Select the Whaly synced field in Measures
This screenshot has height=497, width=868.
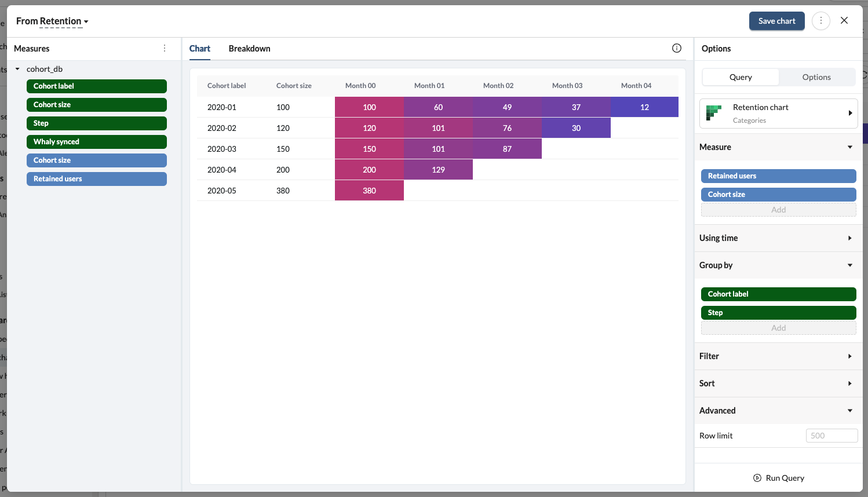click(96, 142)
